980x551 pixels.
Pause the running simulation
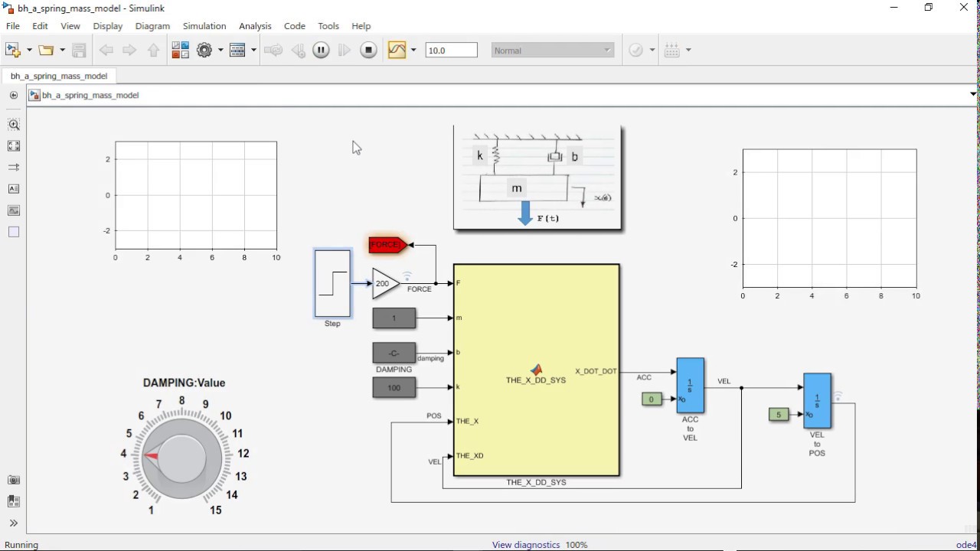click(x=321, y=51)
